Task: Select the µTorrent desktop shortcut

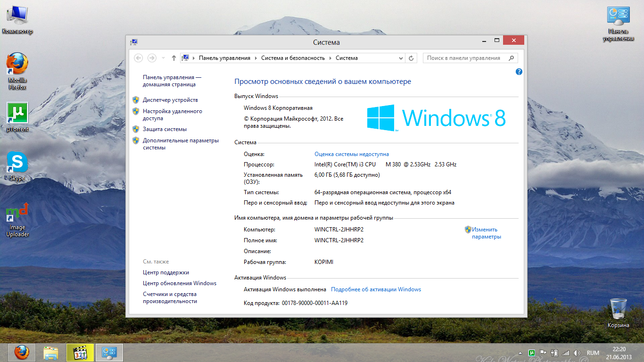Action: click(17, 117)
